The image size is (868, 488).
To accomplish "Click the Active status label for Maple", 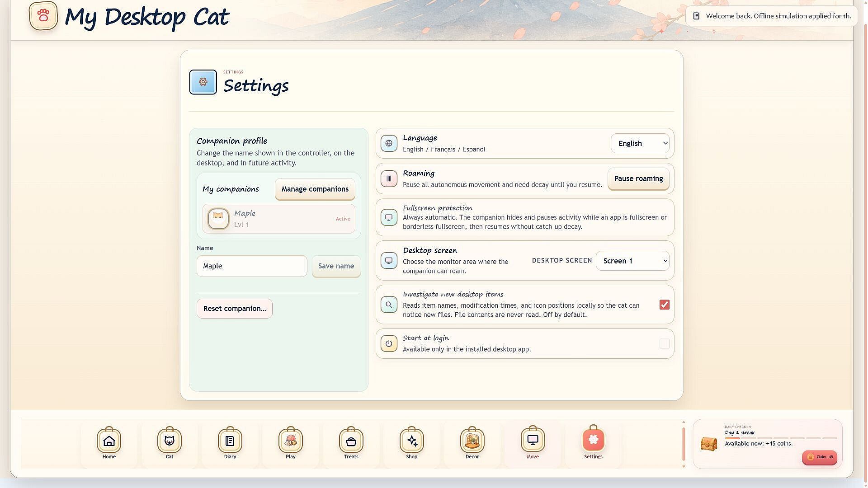I will pyautogui.click(x=343, y=219).
